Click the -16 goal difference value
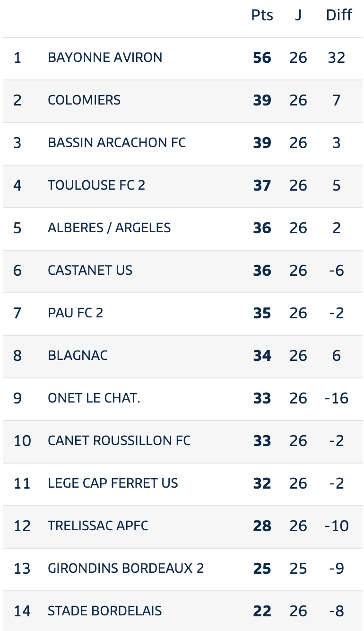364x631 pixels. tap(337, 398)
